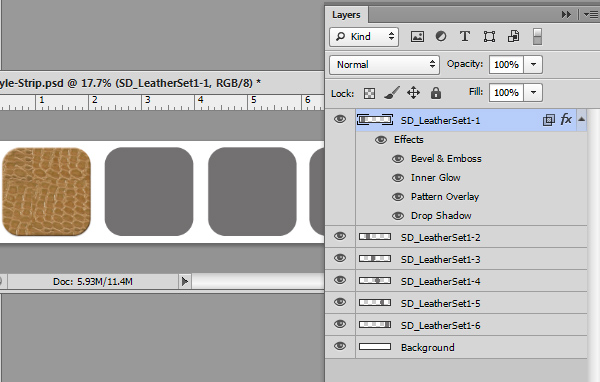Screen dimensions: 600x382
Task: Hide the Drop Shadow effect
Action: (398, 216)
